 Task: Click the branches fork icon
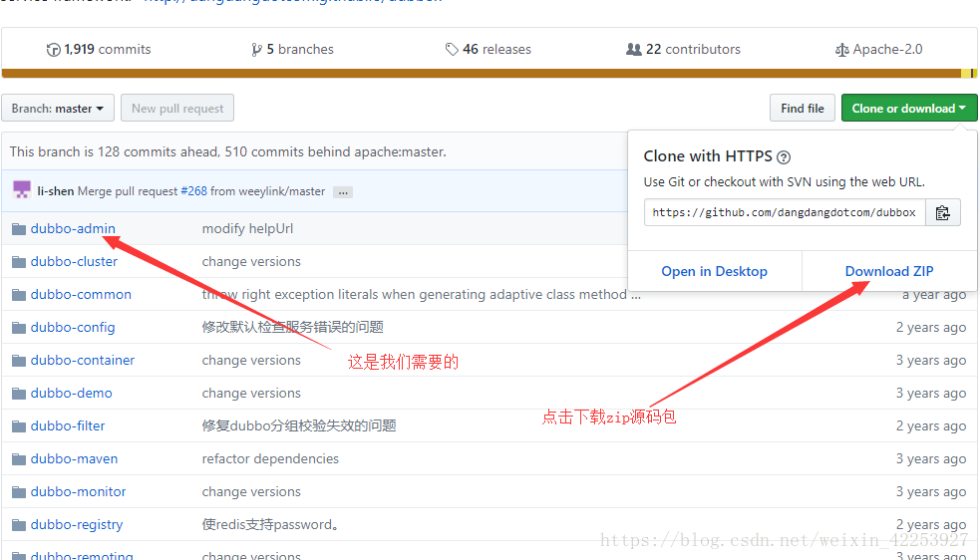tap(256, 50)
